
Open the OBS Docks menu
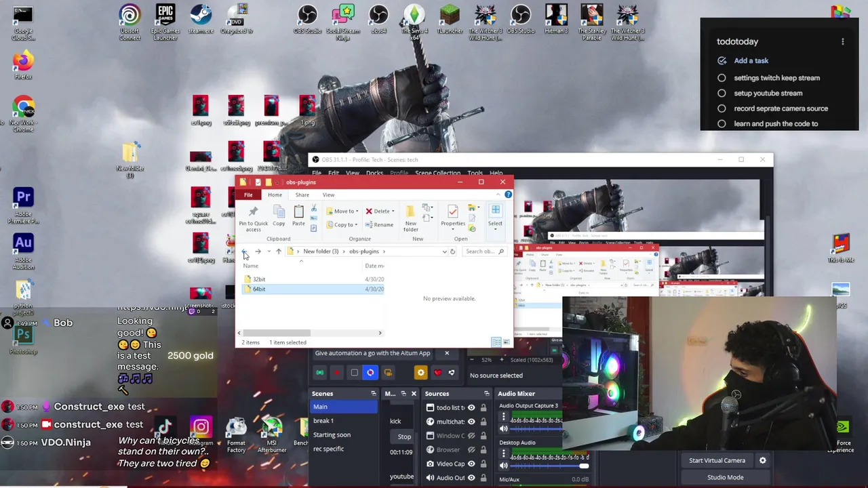pyautogui.click(x=375, y=174)
